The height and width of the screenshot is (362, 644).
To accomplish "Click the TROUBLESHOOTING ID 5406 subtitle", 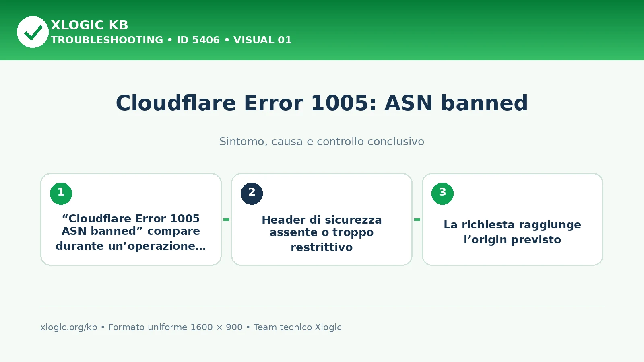I will point(171,40).
